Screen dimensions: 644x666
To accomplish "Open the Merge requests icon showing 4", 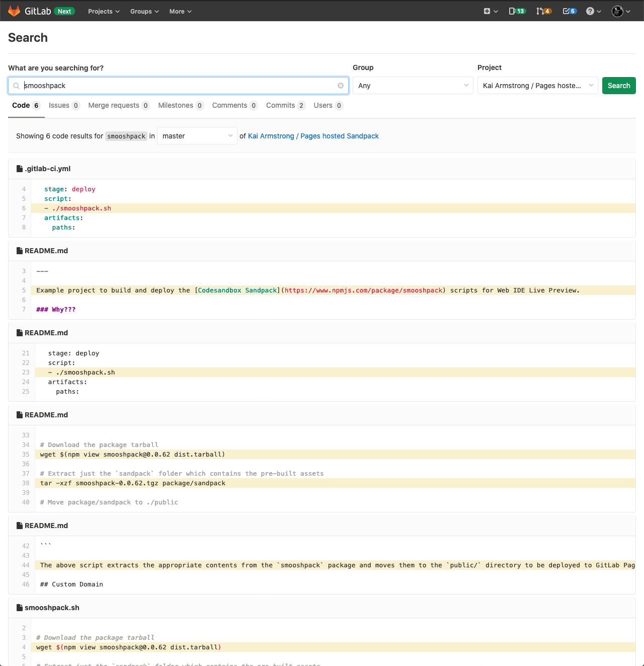I will point(543,11).
